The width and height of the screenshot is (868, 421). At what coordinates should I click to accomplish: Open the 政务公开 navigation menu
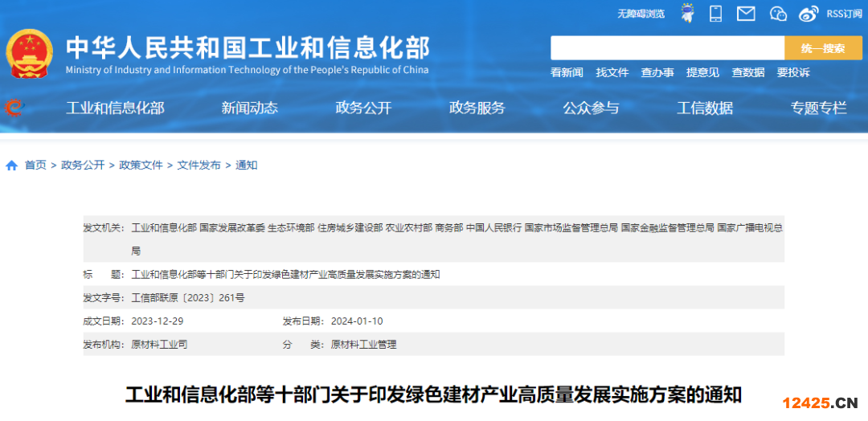(363, 108)
